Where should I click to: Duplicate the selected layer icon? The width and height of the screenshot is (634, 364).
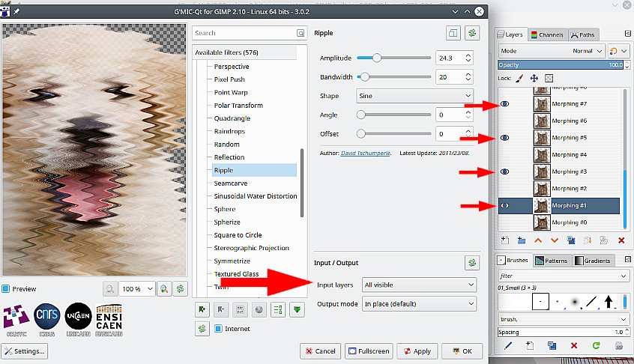tap(571, 240)
